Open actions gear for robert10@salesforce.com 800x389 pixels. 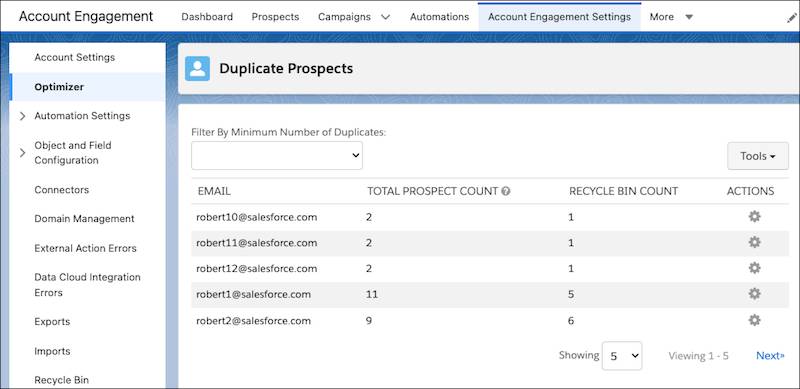point(754,217)
